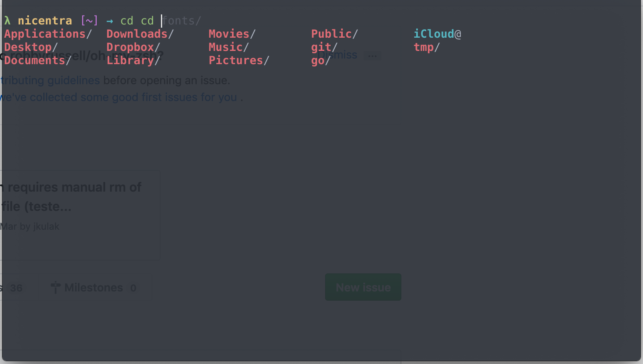643x364 pixels.
Task: Click the New issue button
Action: pyautogui.click(x=363, y=287)
